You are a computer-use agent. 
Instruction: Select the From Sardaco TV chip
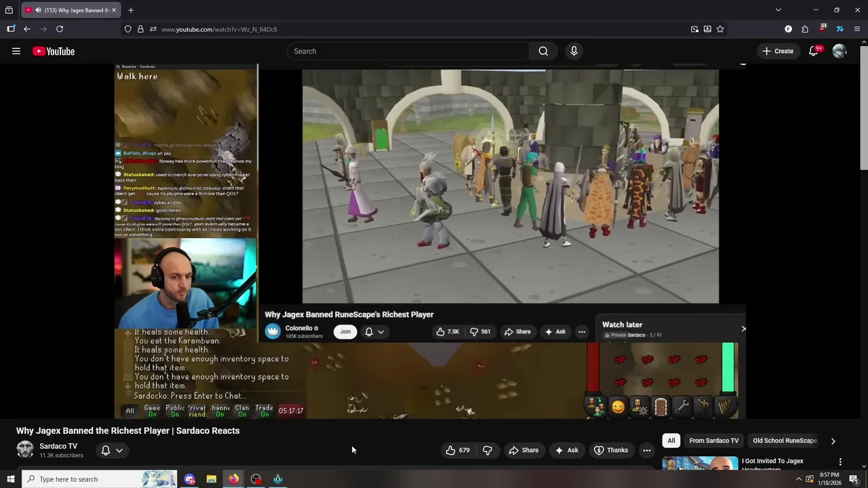tap(714, 441)
